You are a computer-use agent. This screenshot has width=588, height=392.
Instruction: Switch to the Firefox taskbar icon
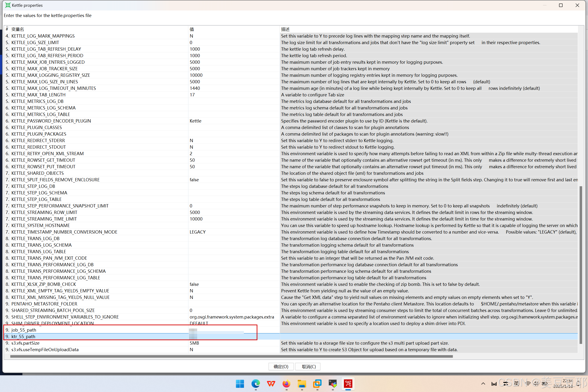pyautogui.click(x=286, y=384)
